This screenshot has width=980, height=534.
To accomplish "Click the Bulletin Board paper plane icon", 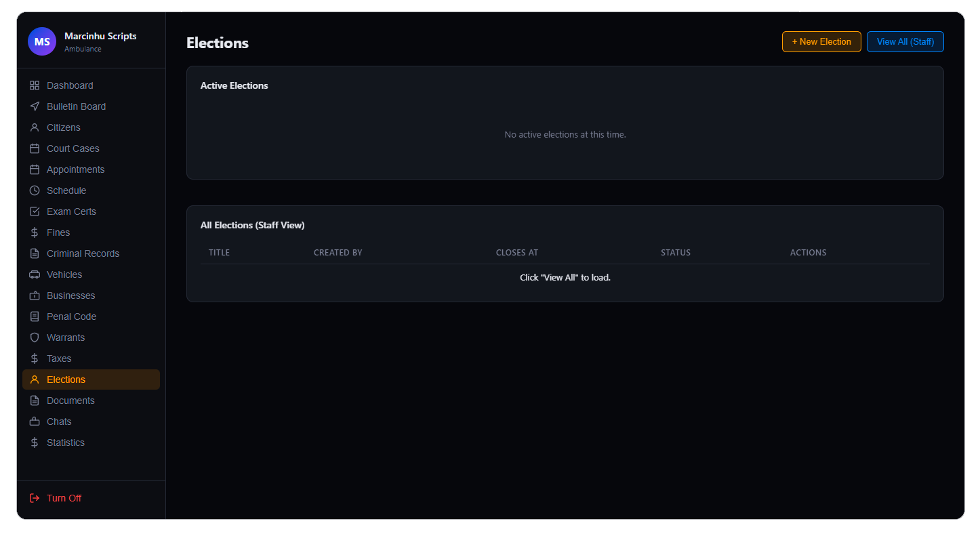I will 35,106.
